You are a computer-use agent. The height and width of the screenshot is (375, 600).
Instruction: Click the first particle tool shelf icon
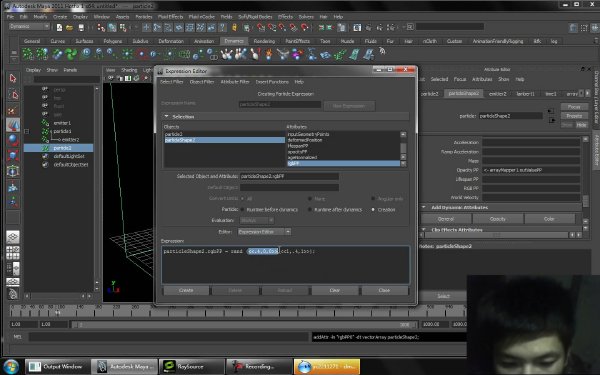(x=28, y=54)
